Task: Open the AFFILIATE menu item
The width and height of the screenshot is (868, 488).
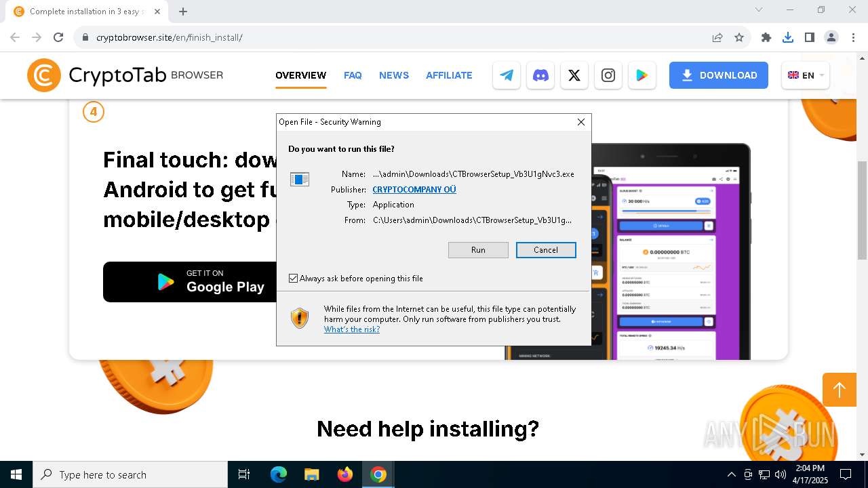Action: pyautogui.click(x=449, y=75)
